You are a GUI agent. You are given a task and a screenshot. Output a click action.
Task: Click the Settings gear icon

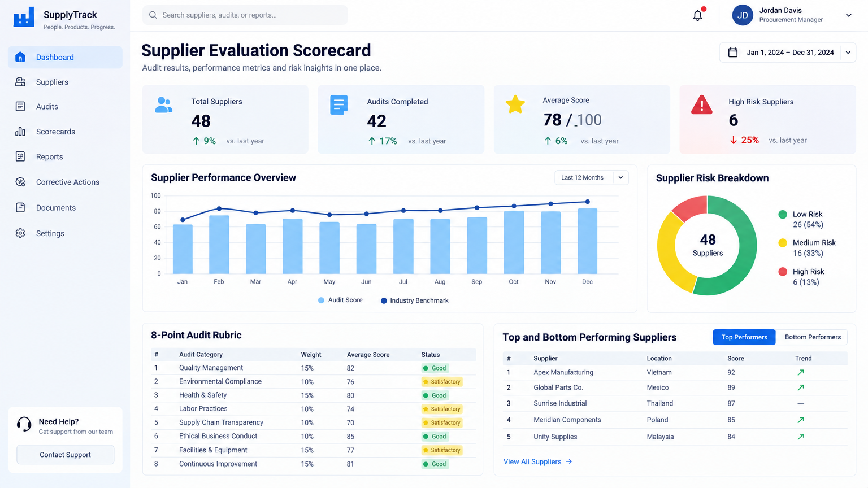(20, 233)
